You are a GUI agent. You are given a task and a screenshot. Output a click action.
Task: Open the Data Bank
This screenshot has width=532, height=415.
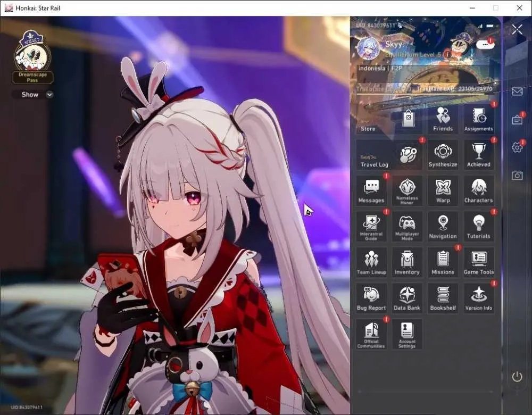(407, 298)
